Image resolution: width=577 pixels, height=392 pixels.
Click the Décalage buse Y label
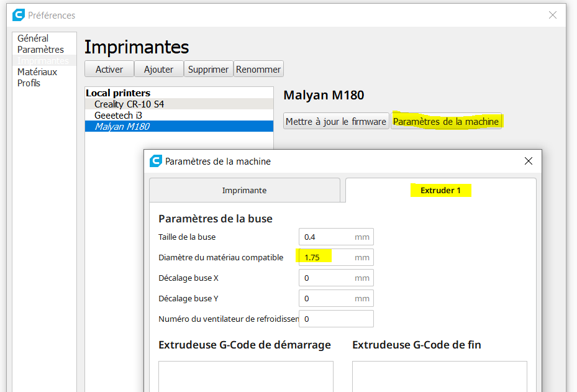188,299
